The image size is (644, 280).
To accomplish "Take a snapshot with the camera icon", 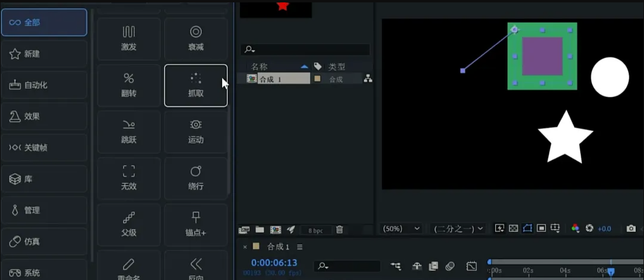I will (631, 228).
